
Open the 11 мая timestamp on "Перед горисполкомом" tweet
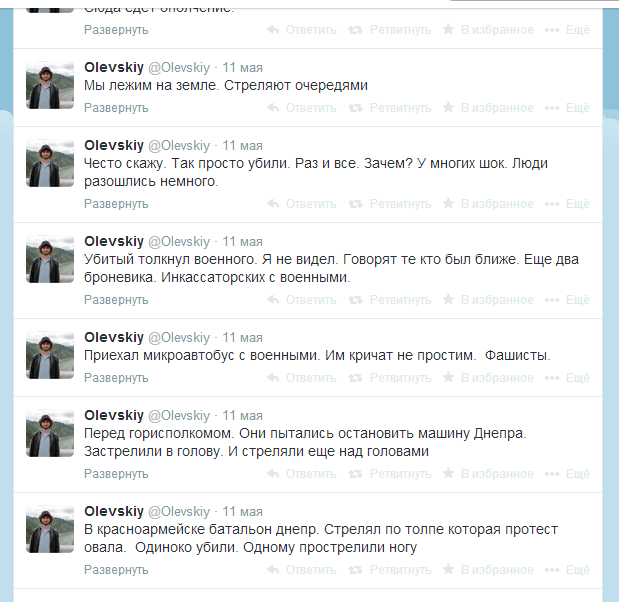point(242,415)
